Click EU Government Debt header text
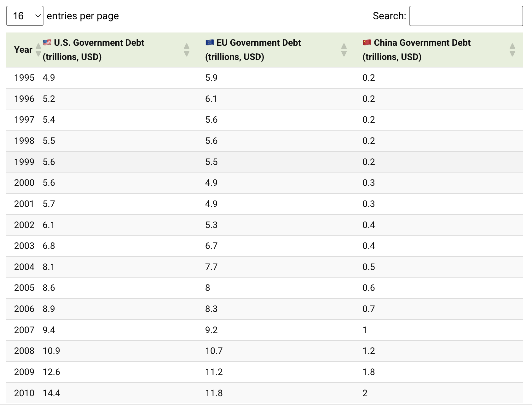This screenshot has height=405, width=532. tap(258, 43)
